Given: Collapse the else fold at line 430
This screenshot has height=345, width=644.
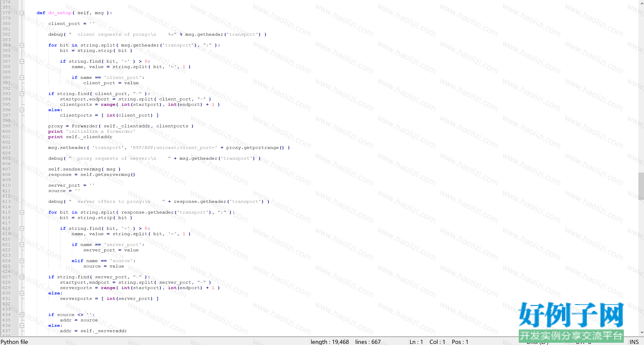Looking at the screenshot, I should click(22, 293).
